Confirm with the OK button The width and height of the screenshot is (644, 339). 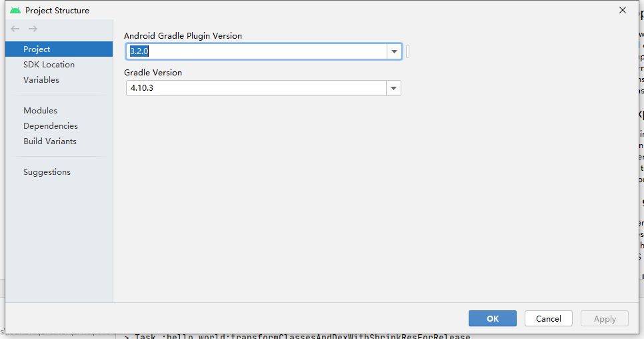pyautogui.click(x=492, y=318)
